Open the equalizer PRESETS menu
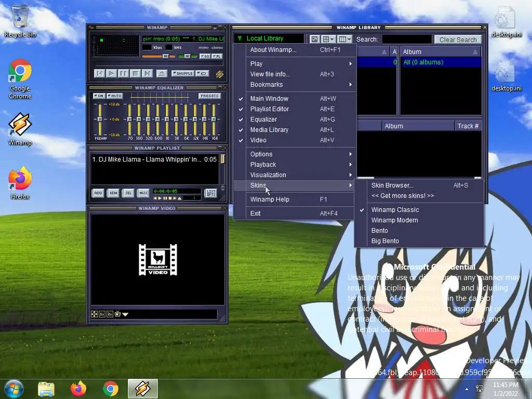Screen dimensions: 532x399 (x=209, y=96)
